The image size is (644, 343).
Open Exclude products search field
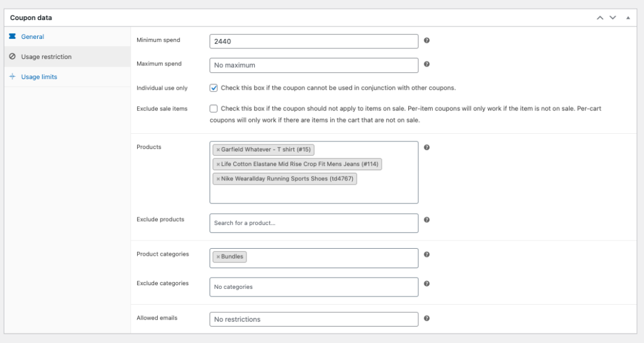[x=314, y=223]
